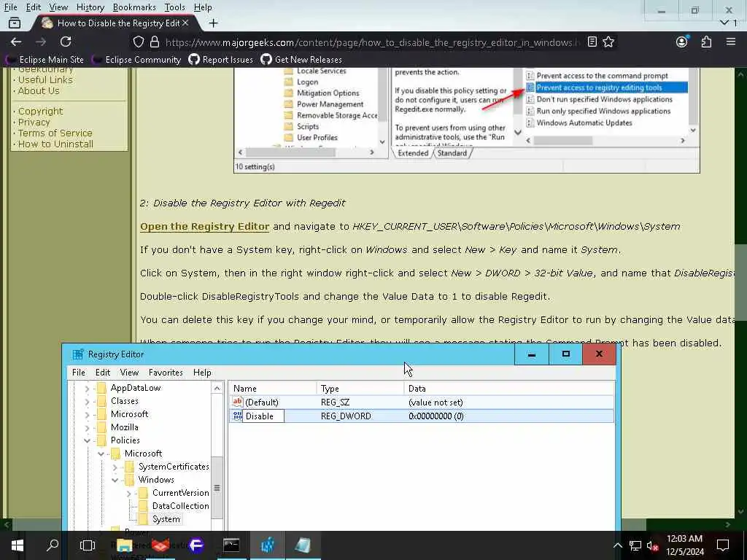Go back with the browser back arrow
The width and height of the screenshot is (747, 560).
coord(16,42)
